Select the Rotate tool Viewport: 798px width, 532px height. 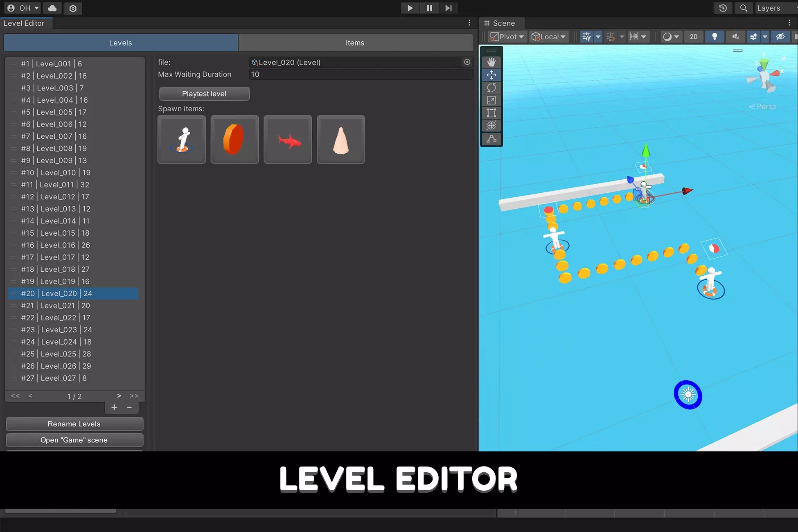pyautogui.click(x=491, y=88)
